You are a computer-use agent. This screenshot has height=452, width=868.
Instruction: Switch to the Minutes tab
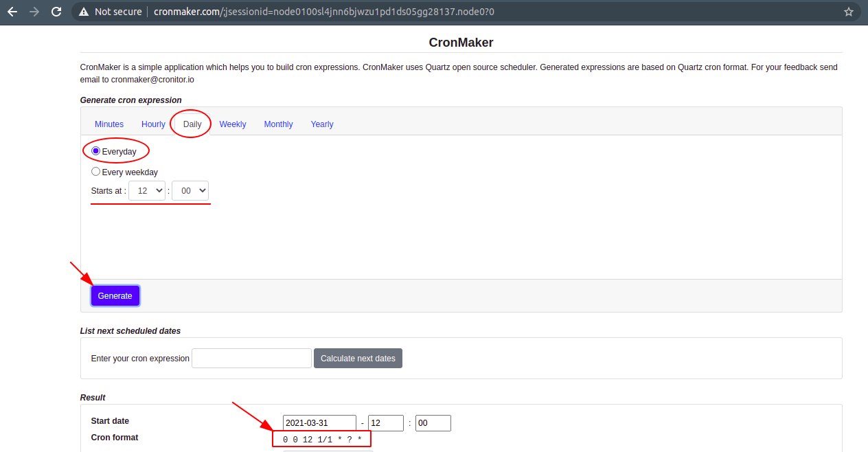click(109, 124)
